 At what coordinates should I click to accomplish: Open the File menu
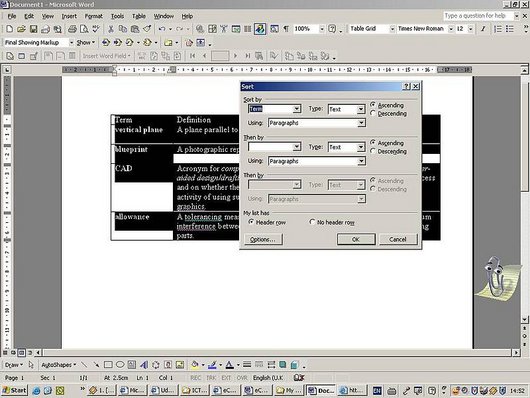(12, 16)
